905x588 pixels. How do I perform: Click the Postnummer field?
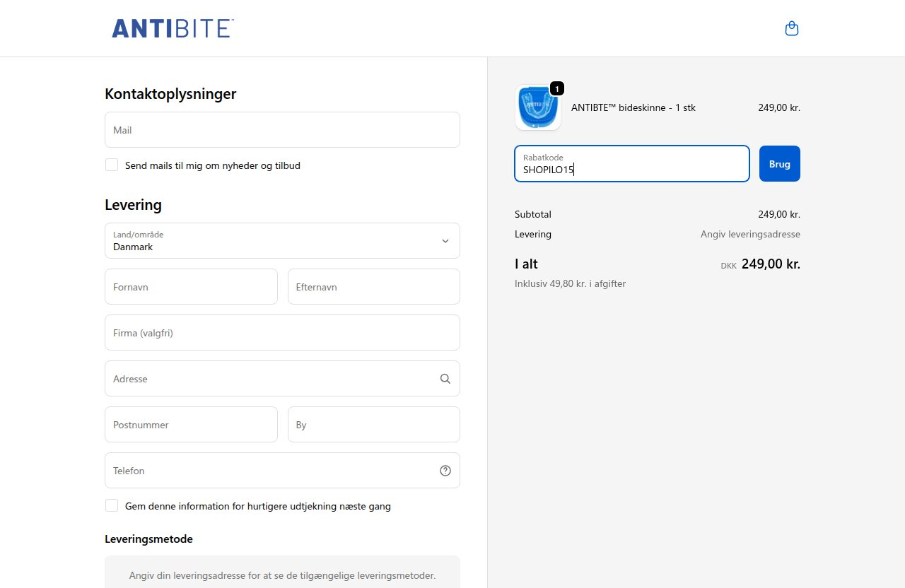191,425
